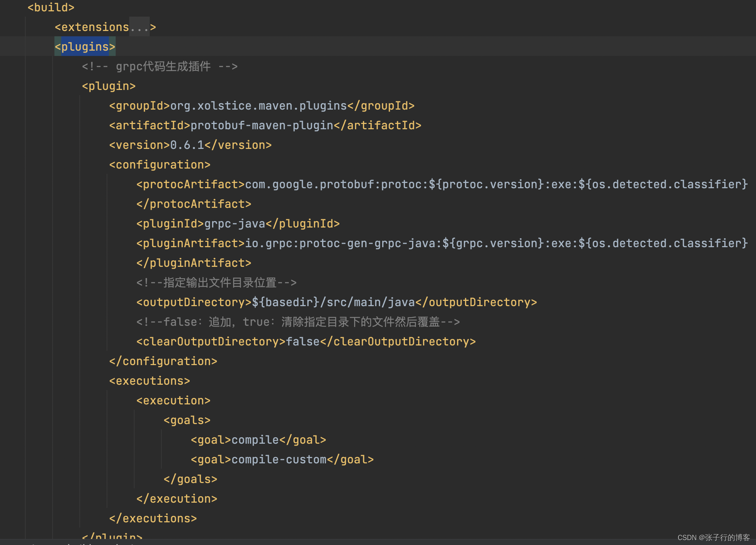
Task: Click the 指定输出文件目录位置 comment
Action: click(x=217, y=283)
